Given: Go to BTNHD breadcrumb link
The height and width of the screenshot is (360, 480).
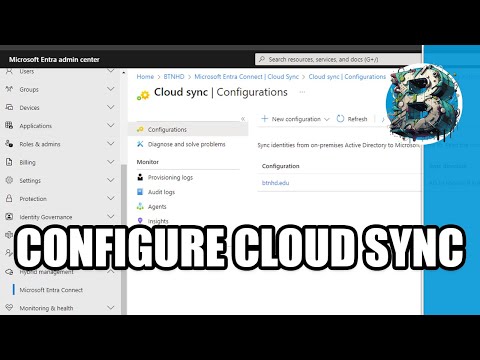Looking at the screenshot, I should (x=174, y=77).
